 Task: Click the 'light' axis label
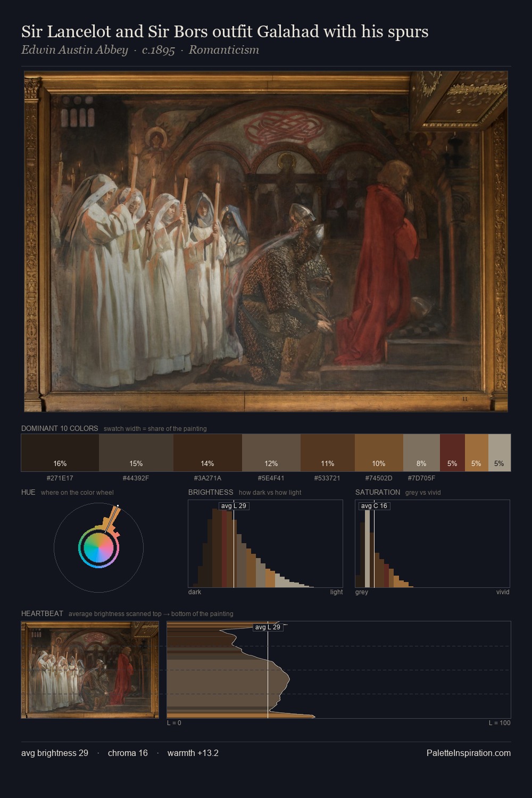point(336,592)
